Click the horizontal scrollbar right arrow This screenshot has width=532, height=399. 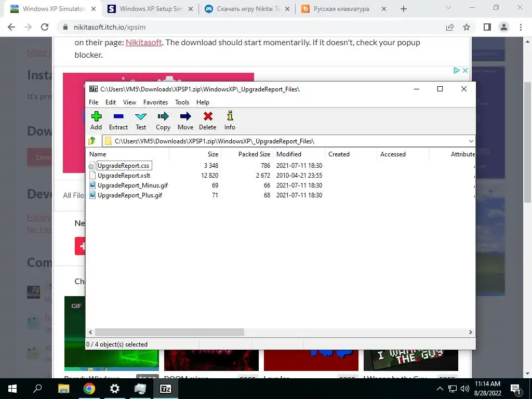470,332
